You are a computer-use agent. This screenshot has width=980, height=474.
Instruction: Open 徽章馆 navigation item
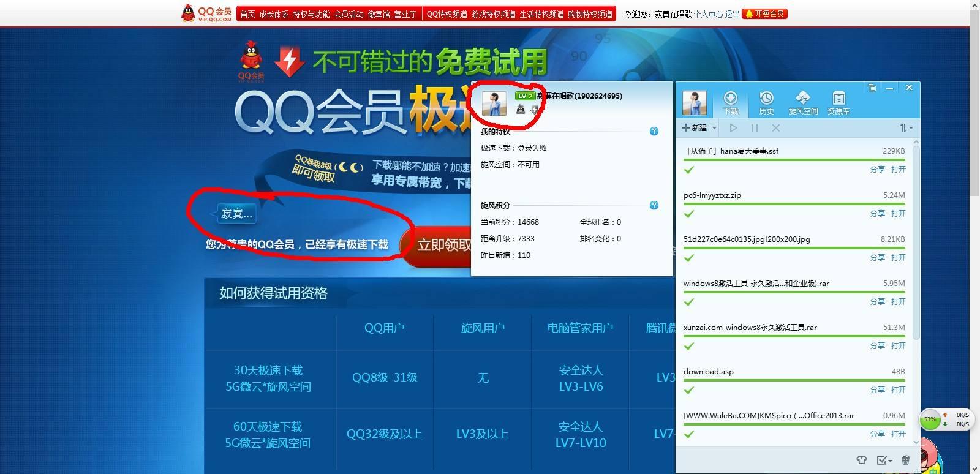click(x=379, y=14)
